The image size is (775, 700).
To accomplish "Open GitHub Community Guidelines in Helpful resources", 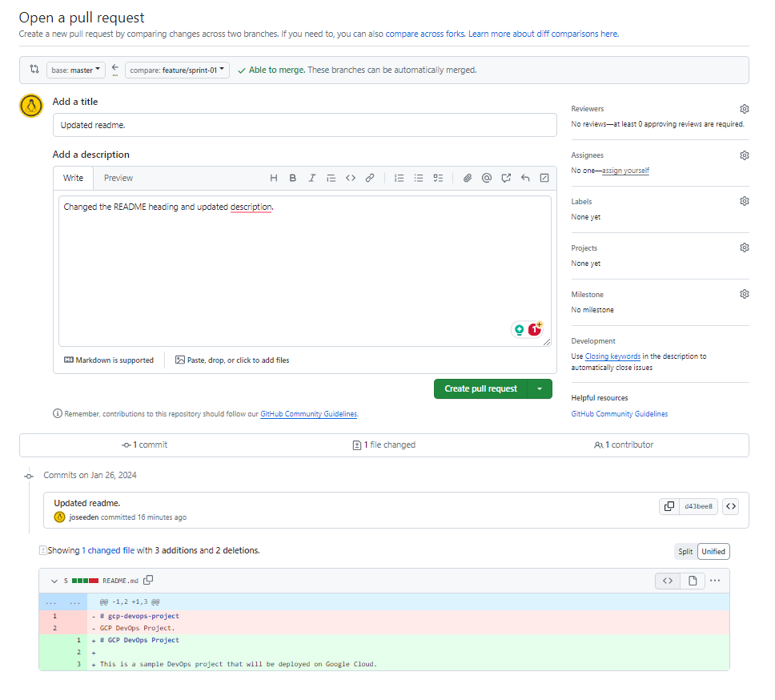I will tap(620, 414).
